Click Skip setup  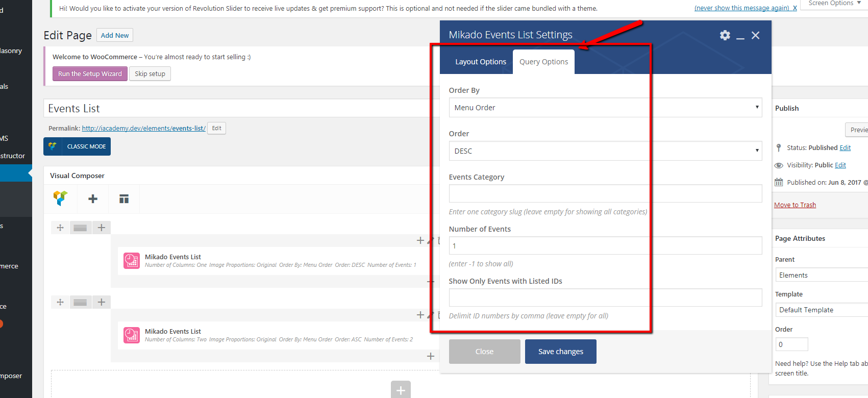[150, 74]
